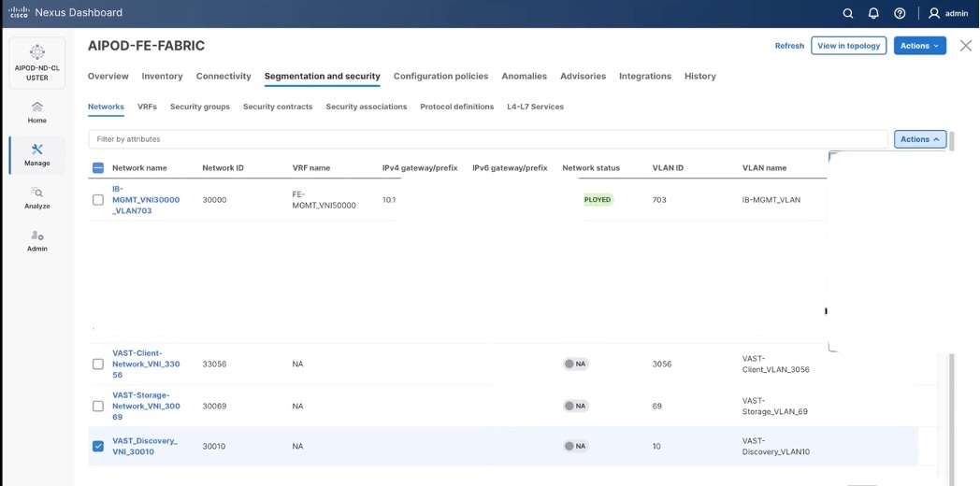Click the Network name column header
The image size is (980, 486).
(x=139, y=168)
